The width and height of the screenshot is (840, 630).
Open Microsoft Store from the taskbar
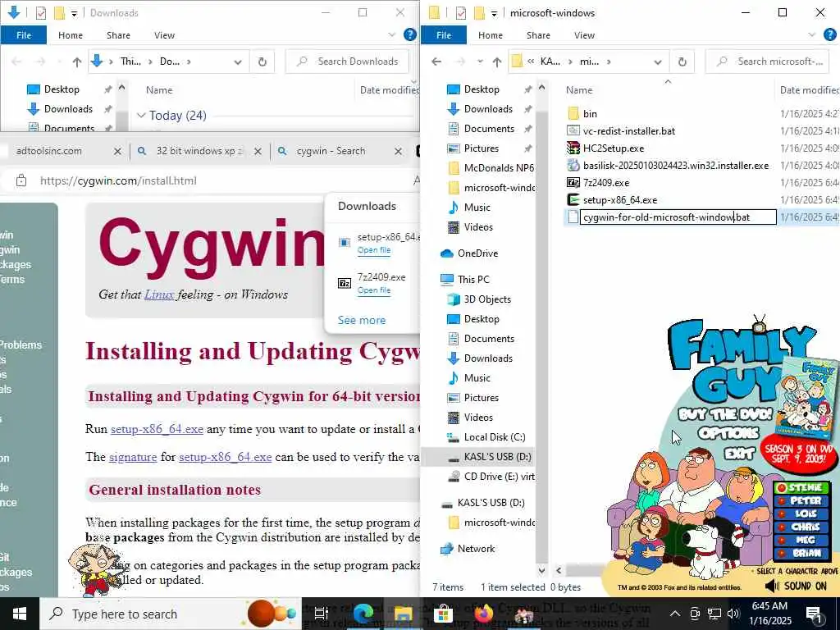pyautogui.click(x=443, y=614)
